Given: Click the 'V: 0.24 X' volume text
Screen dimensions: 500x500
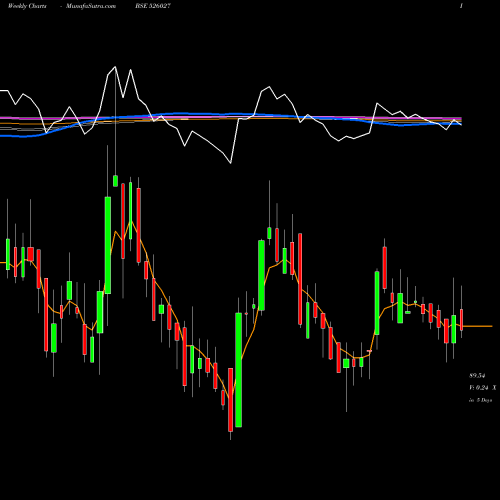Looking at the screenshot, I should [x=482, y=388].
